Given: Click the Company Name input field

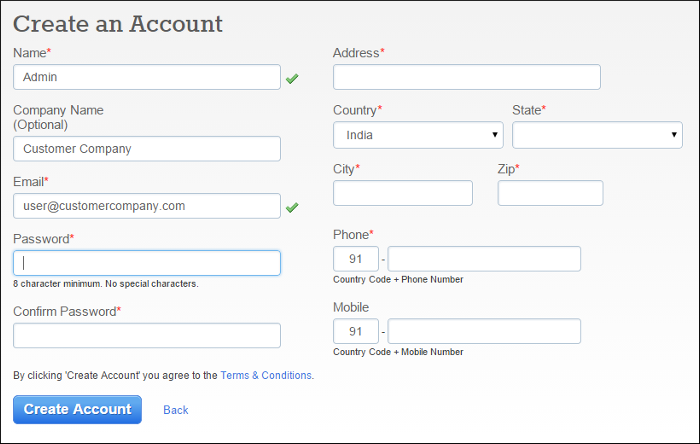Looking at the screenshot, I should pyautogui.click(x=147, y=149).
